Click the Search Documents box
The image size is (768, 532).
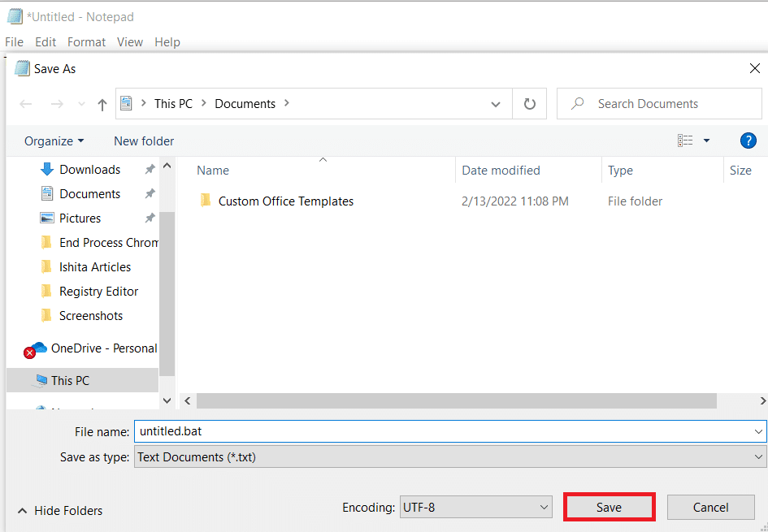[659, 104]
